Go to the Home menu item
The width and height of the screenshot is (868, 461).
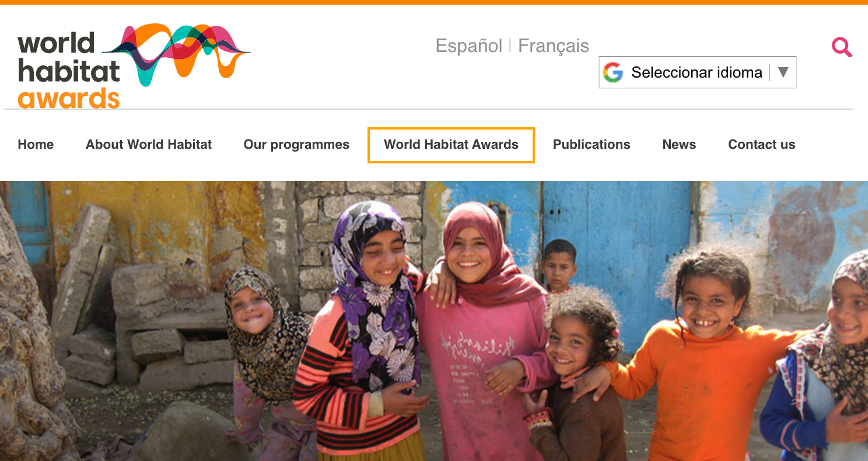[36, 145]
